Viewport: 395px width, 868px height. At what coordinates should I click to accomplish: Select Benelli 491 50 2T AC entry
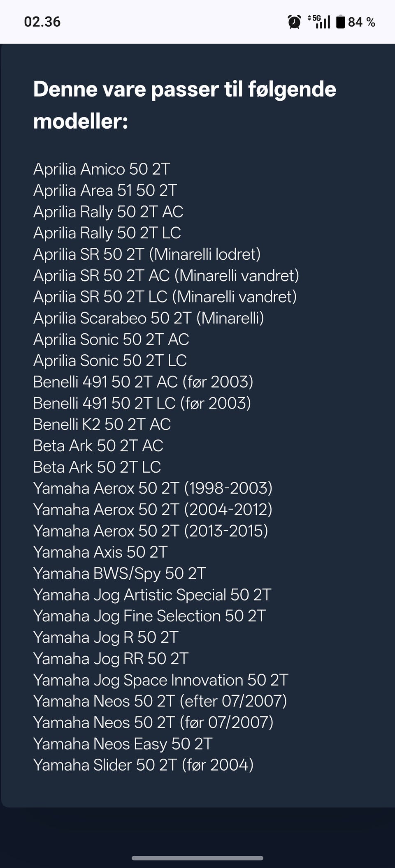(143, 382)
